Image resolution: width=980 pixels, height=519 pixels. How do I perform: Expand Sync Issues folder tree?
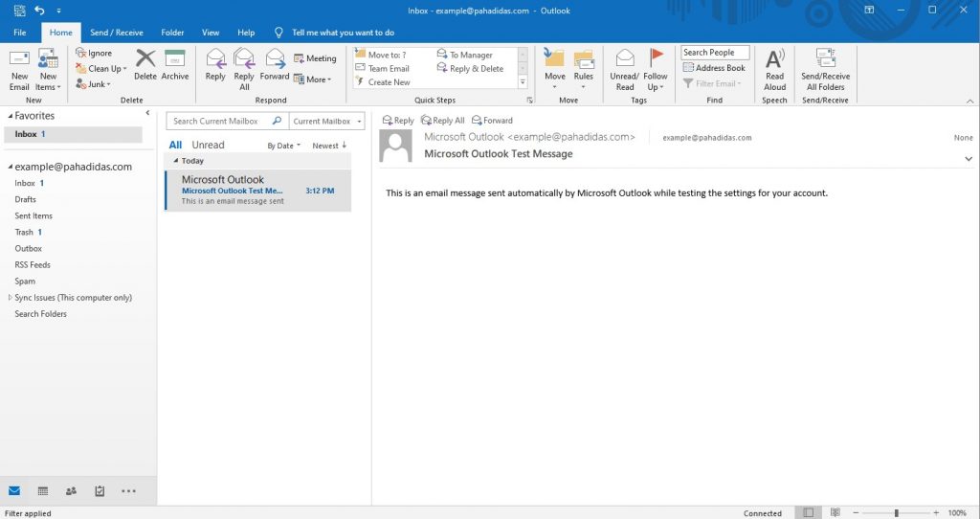[11, 298]
